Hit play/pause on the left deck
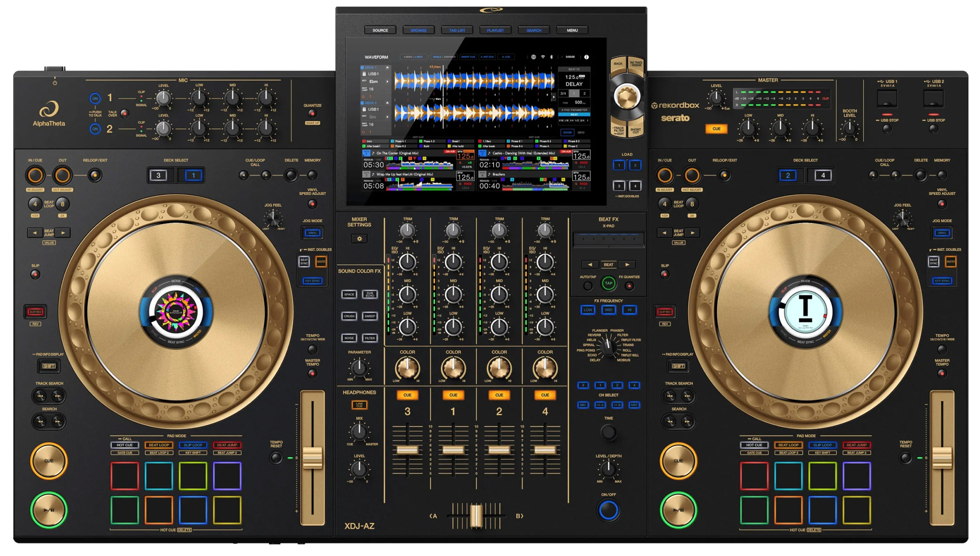The width and height of the screenshot is (980, 556). (49, 510)
